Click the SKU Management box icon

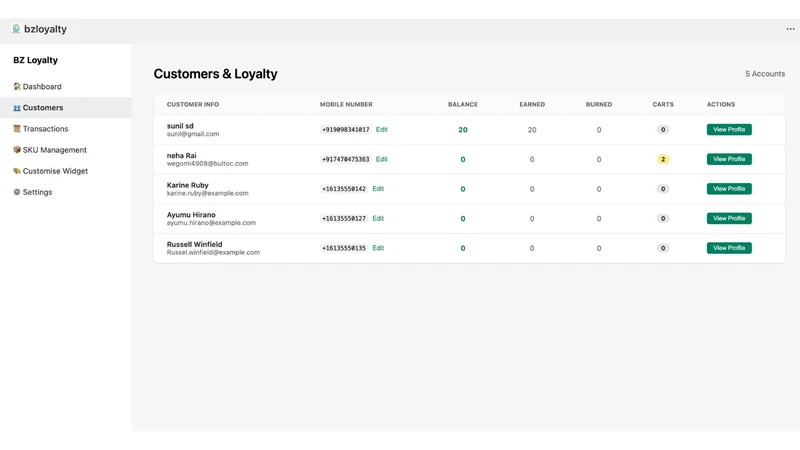[x=17, y=149]
